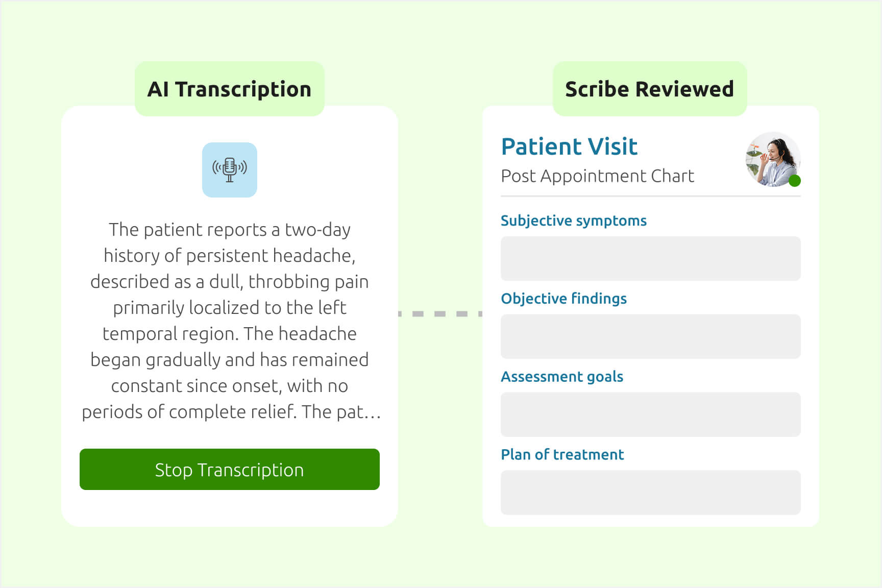Click the Post Appointment Chart subtitle
Image resolution: width=882 pixels, height=588 pixels.
pyautogui.click(x=597, y=176)
